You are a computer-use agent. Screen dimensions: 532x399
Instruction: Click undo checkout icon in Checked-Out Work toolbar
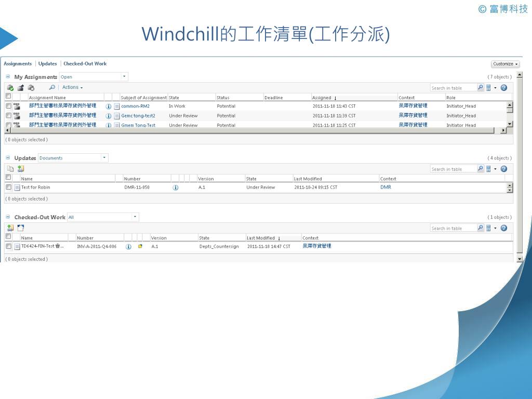tap(21, 228)
